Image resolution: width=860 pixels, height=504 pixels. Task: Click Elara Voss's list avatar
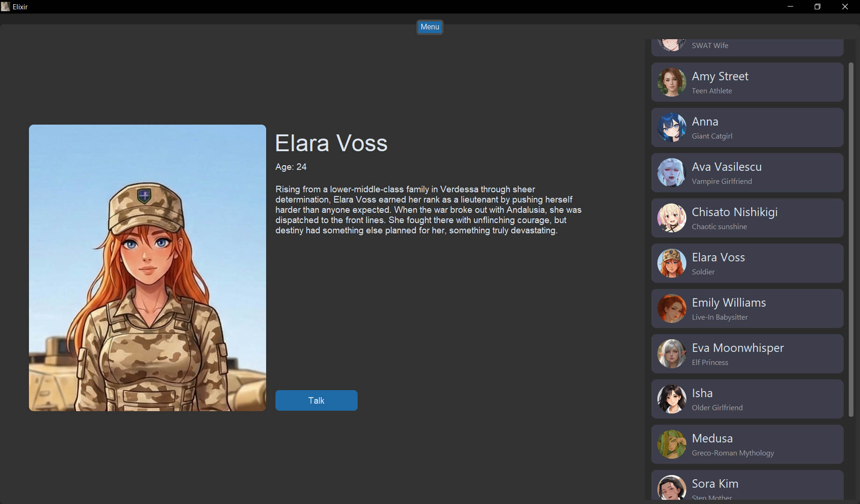[671, 263]
